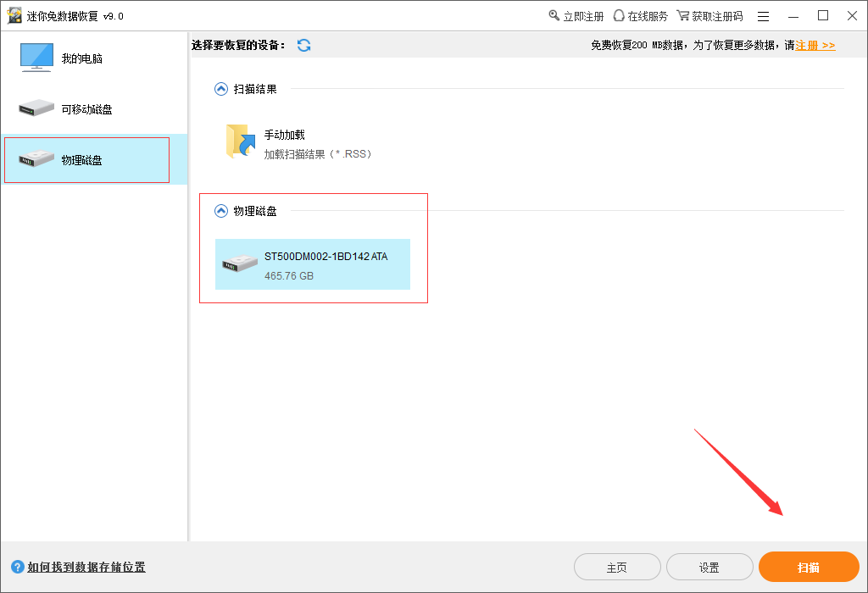868x593 pixels.
Task: Maximize the data recovery window
Action: pyautogui.click(x=823, y=15)
